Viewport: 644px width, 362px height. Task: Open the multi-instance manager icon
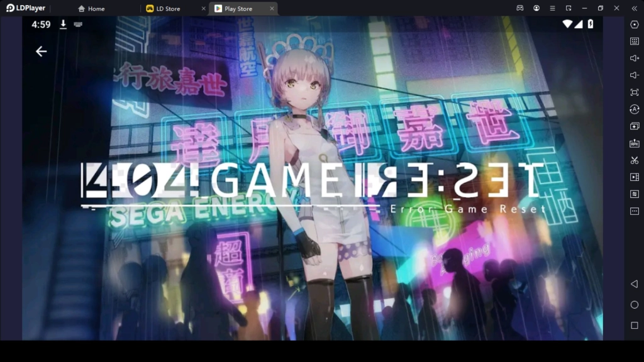pyautogui.click(x=634, y=126)
